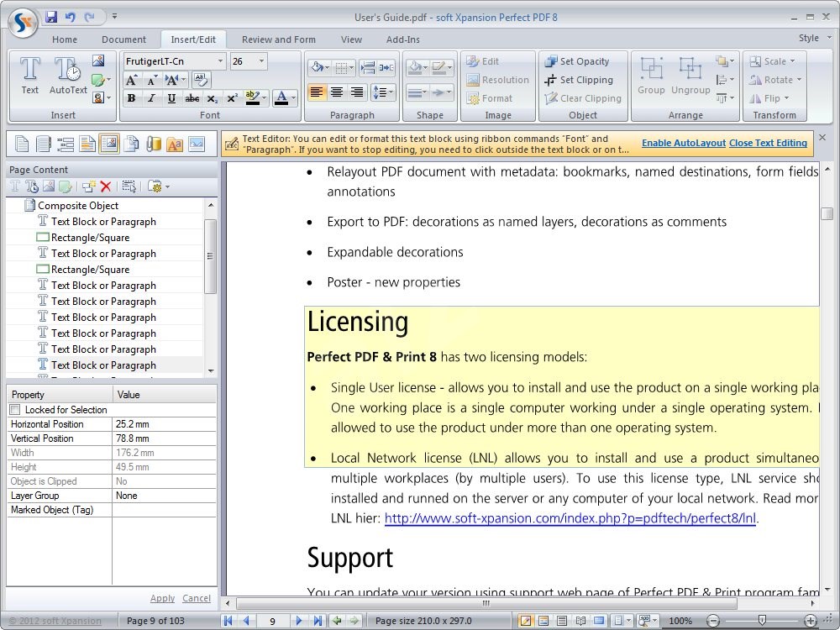Open the Rotate dropdown in Transform
Screen dimensions: 840x630
tap(775, 80)
